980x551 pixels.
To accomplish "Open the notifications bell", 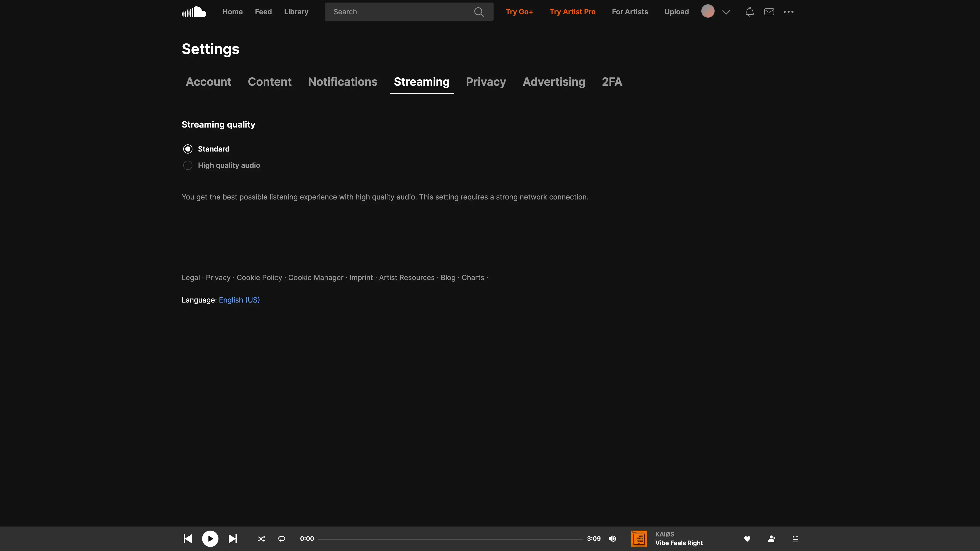I will [750, 12].
